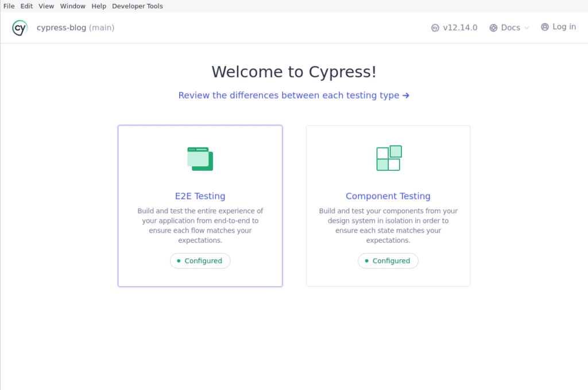Screen dimensions: 588x390
Task: Open the Edit menu
Action: click(x=26, y=6)
